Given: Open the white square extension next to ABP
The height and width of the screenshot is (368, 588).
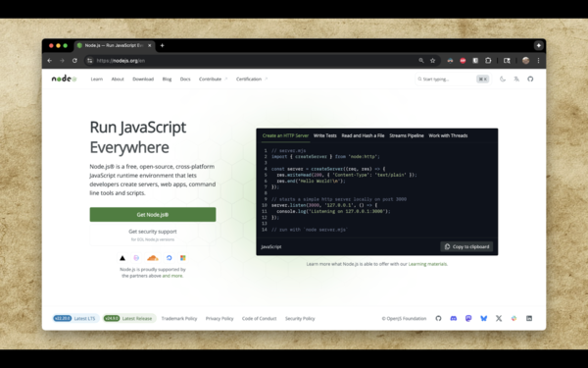Looking at the screenshot, I should (475, 61).
